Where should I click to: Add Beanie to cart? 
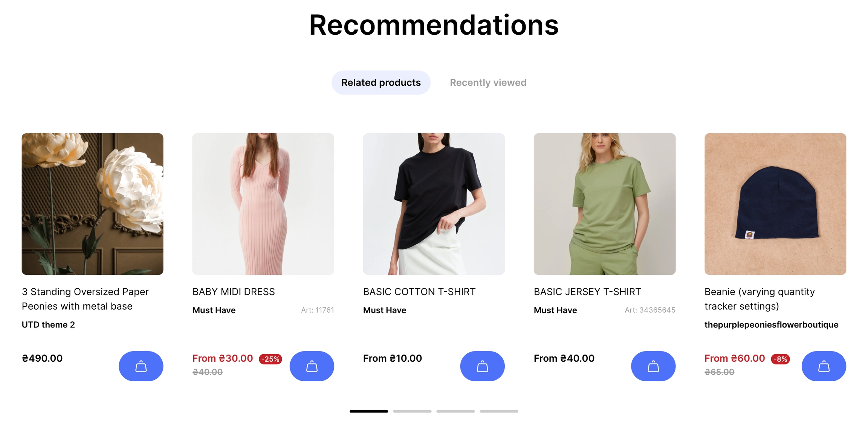point(824,366)
